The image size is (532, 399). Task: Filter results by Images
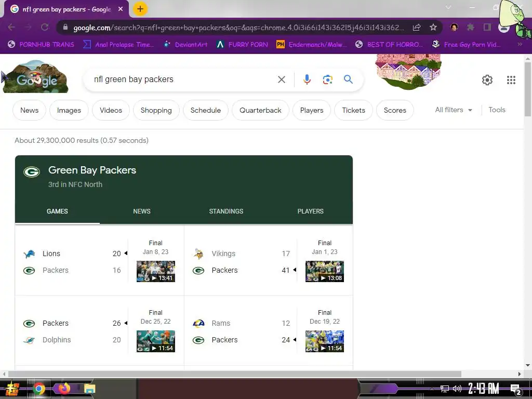click(x=69, y=110)
